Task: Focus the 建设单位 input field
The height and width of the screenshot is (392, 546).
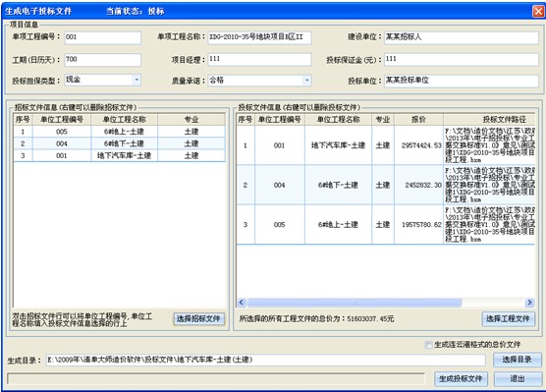Action: pos(462,37)
